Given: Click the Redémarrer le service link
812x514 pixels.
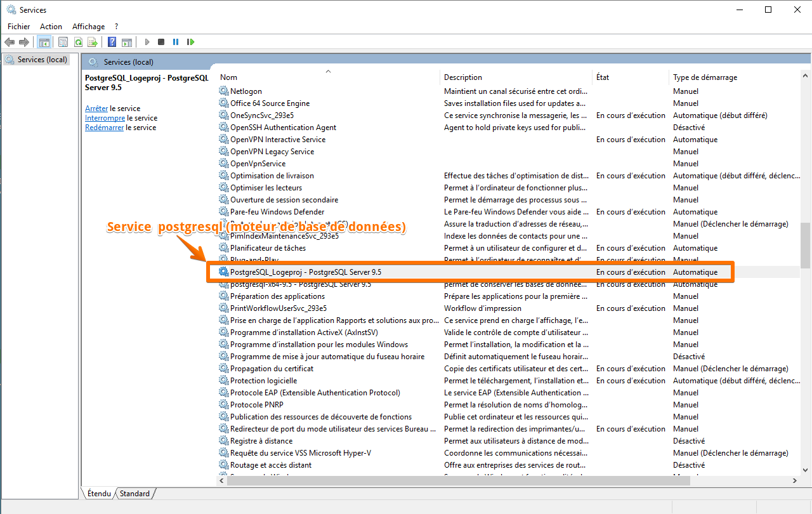Looking at the screenshot, I should (x=105, y=128).
